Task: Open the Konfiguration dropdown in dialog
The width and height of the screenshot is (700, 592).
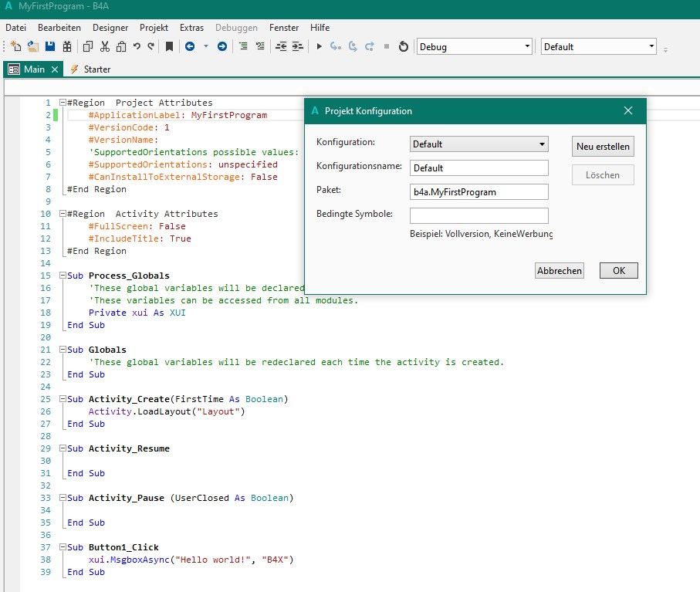Action: (479, 144)
